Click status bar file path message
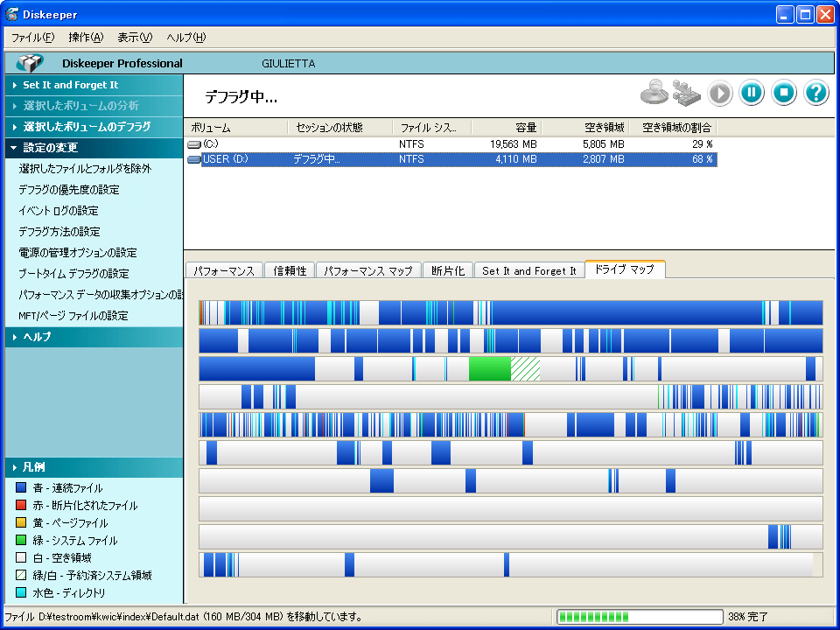This screenshot has width=840, height=630. (183, 617)
